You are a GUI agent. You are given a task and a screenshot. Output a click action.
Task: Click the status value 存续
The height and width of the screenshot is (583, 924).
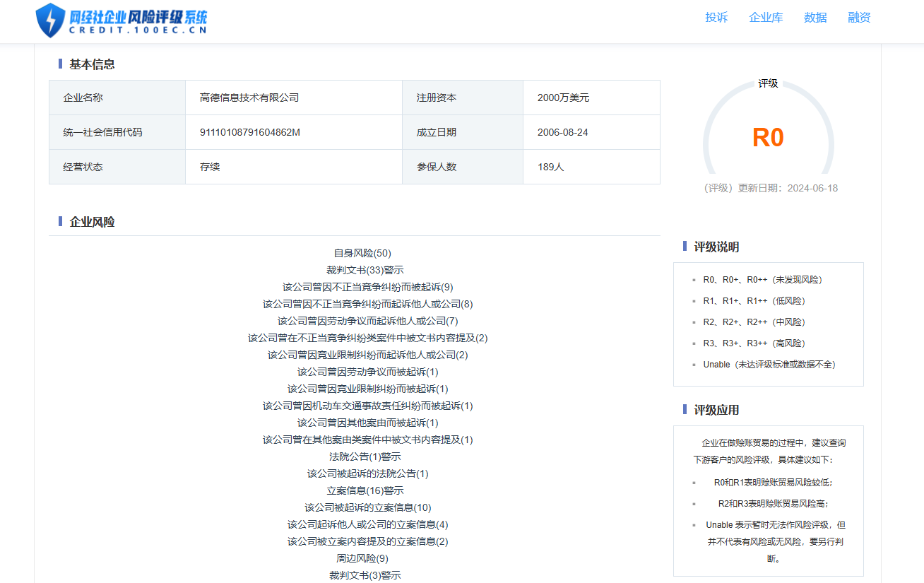click(x=210, y=167)
